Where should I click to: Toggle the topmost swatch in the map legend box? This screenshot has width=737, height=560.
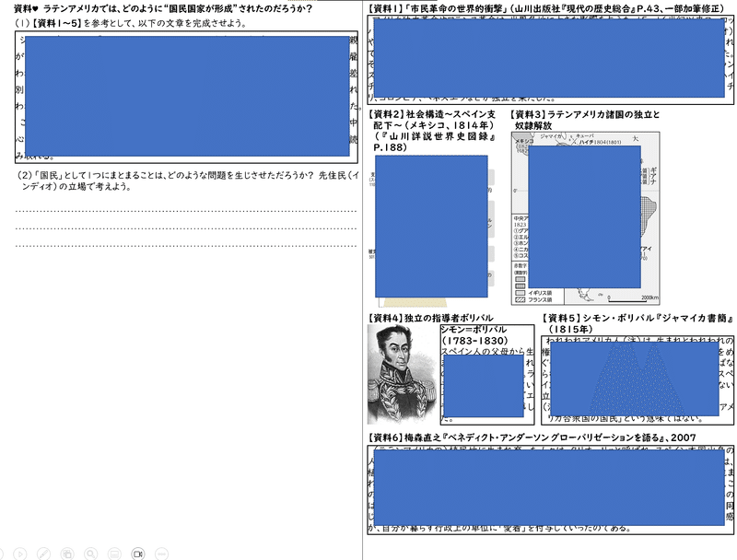(519, 278)
